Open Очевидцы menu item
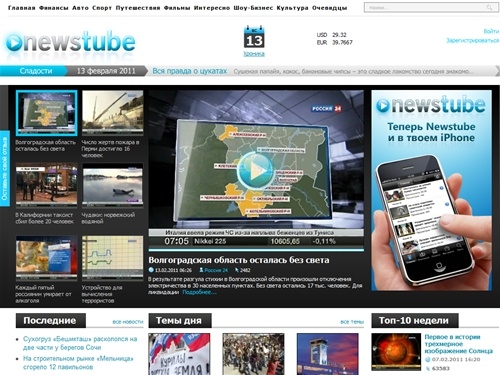The height and width of the screenshot is (375, 500). point(330,8)
